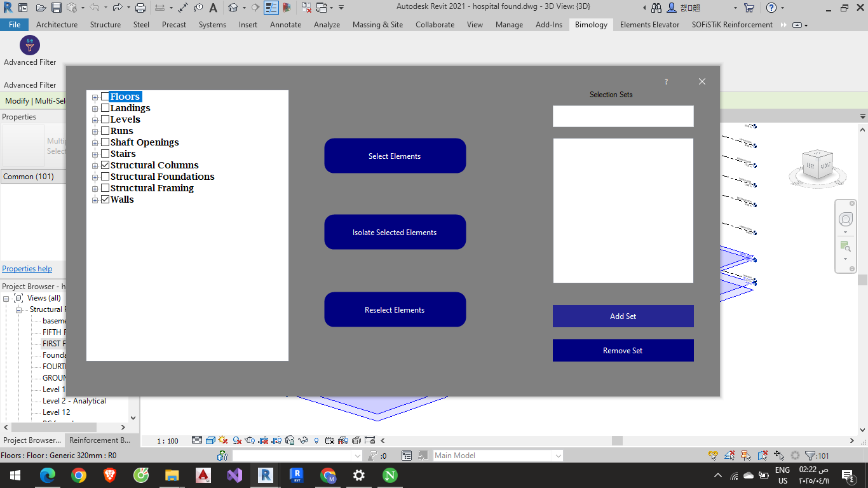Click the Isolate Selected Elements button

point(395,232)
